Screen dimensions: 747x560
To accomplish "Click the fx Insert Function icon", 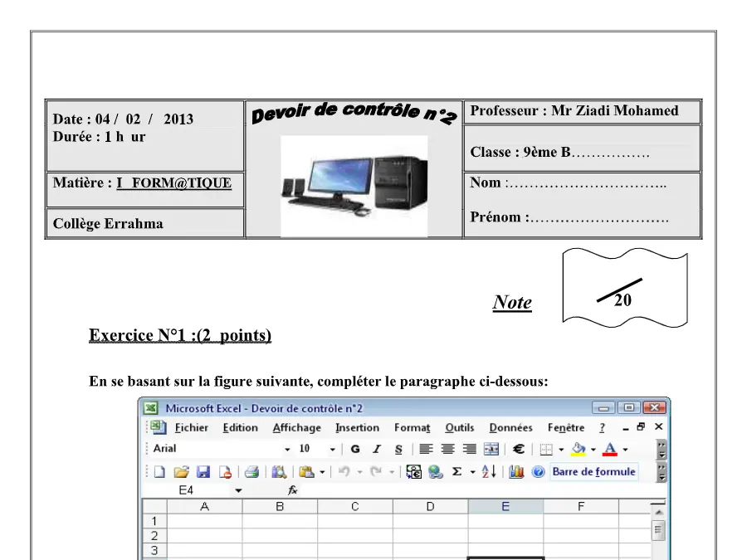I will [292, 490].
